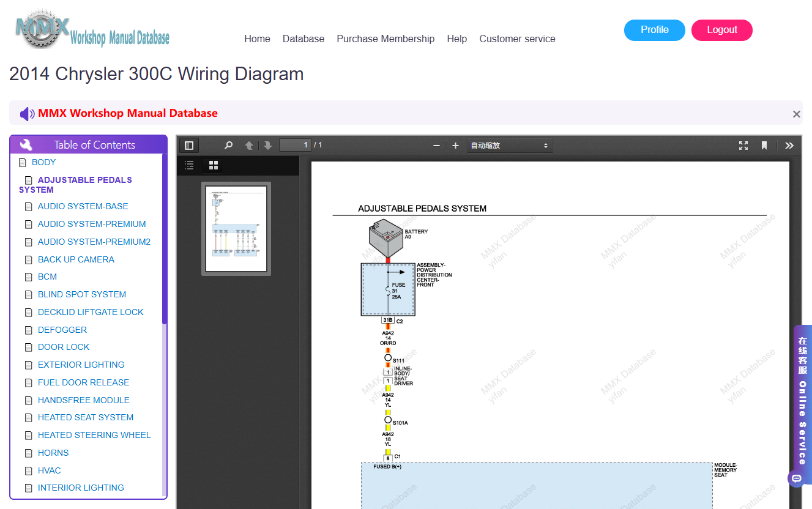812x509 pixels.
Task: Show thumbnails grid view
Action: tap(214, 165)
